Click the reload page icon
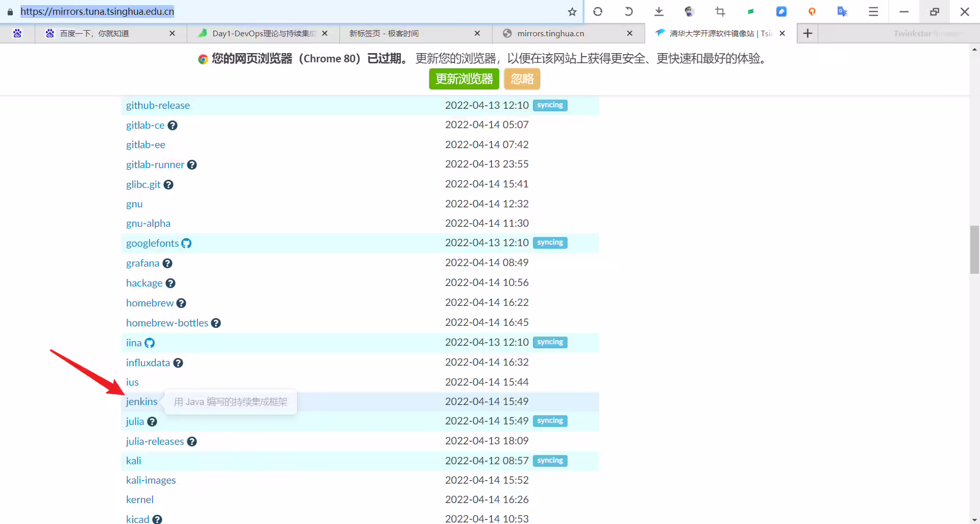Screen dimensions: 980x524 click(598, 11)
